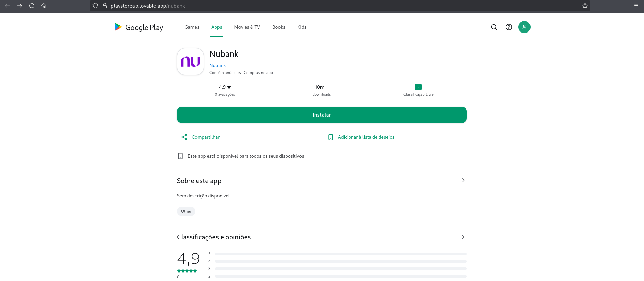
Task: Click the 0 avaliações text
Action: [225, 94]
